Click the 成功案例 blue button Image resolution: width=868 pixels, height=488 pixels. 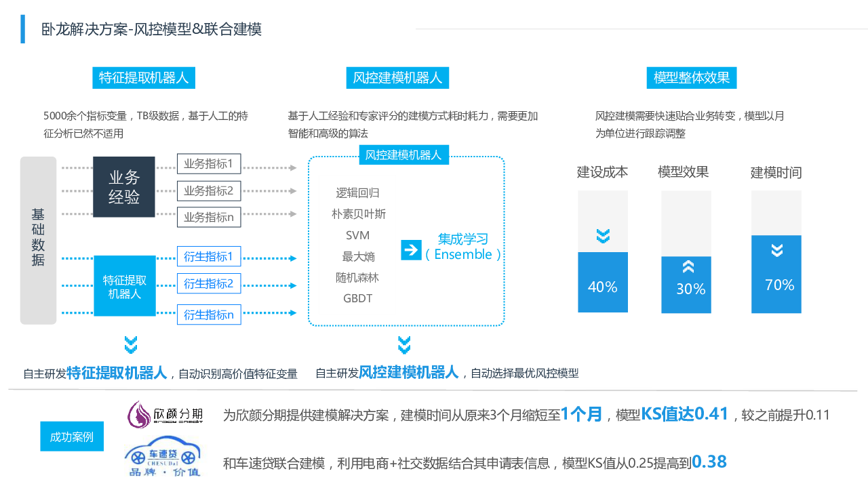point(72,436)
